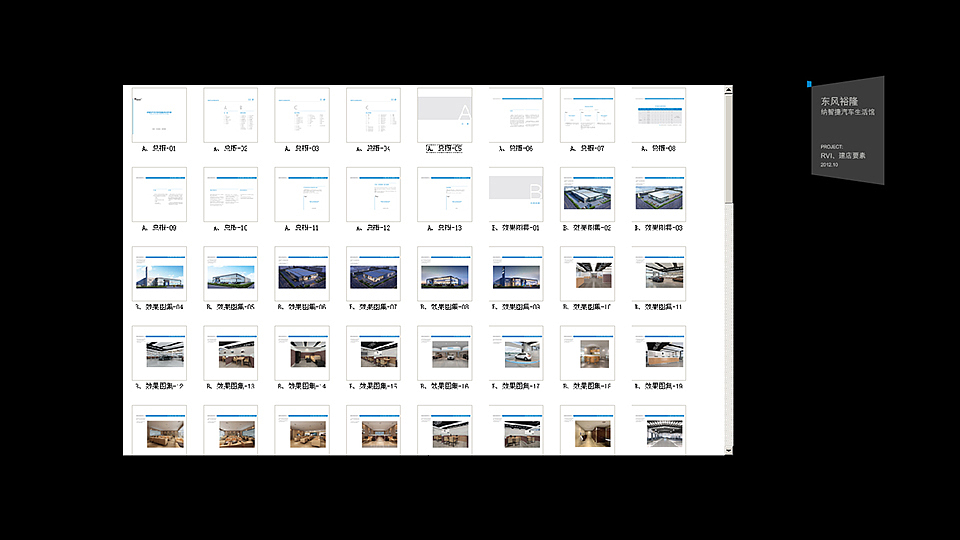View thumbnail B. 效果图集-09
960x540 pixels.
pos(516,274)
